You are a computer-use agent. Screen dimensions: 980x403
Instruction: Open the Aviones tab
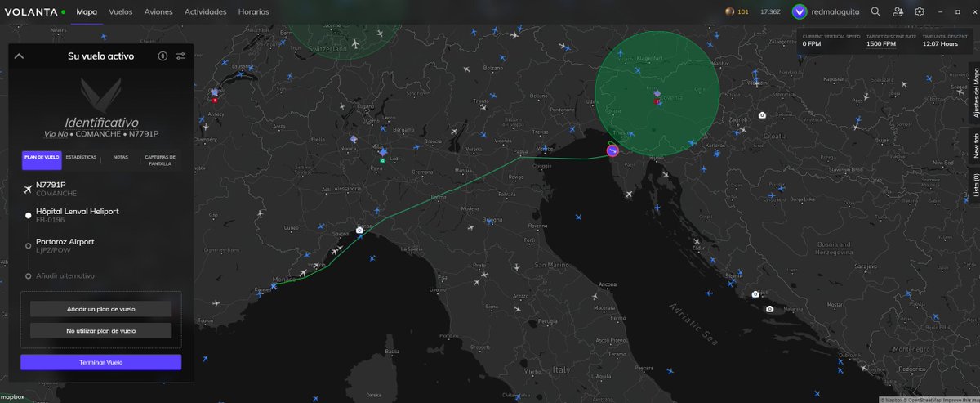(x=158, y=12)
